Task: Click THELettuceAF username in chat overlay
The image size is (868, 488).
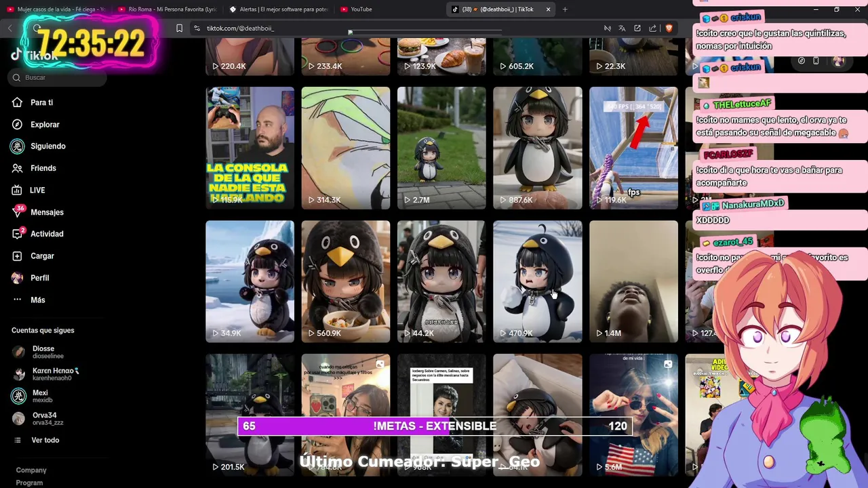Action: click(742, 104)
